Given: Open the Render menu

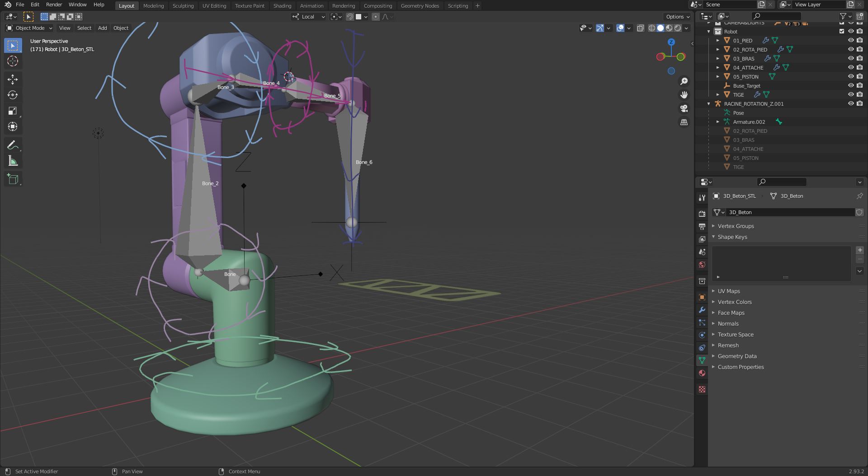Looking at the screenshot, I should tap(54, 5).
